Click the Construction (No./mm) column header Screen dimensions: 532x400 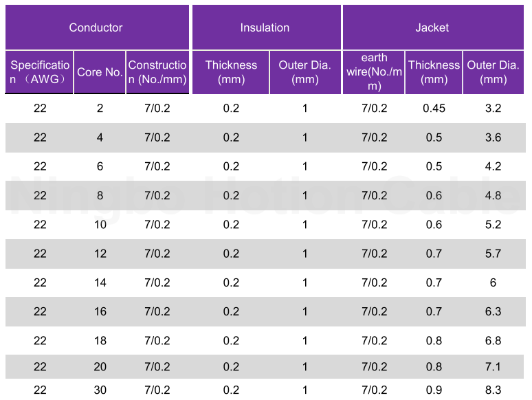tap(157, 72)
